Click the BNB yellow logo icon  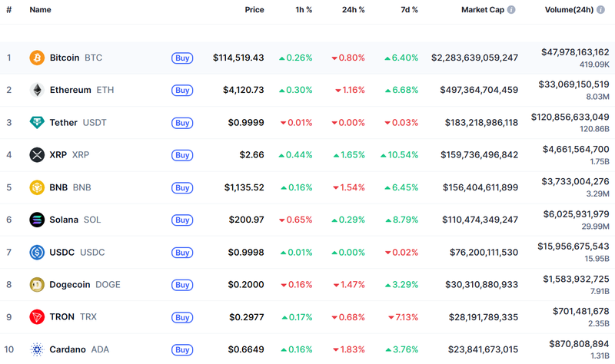tap(37, 187)
